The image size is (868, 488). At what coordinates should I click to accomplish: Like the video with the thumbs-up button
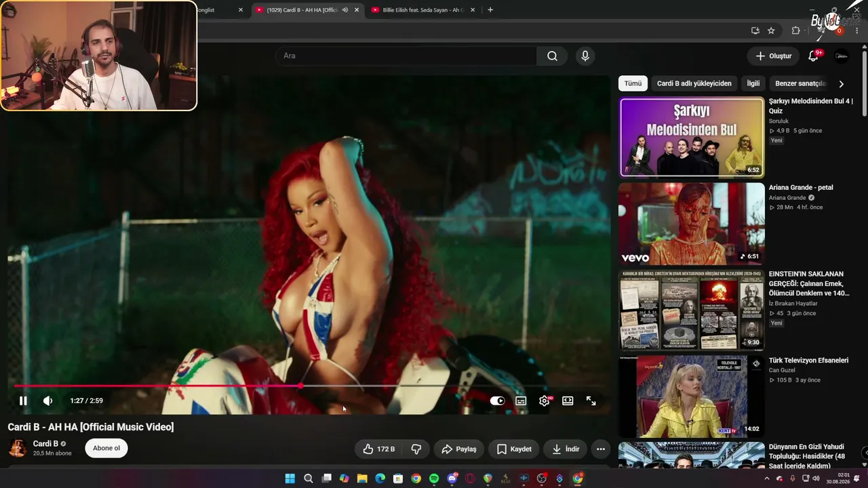[x=379, y=449]
